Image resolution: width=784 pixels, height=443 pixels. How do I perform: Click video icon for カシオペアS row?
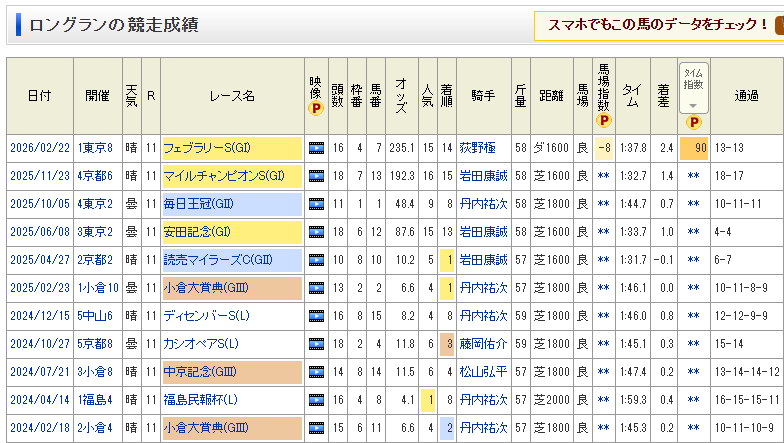[x=316, y=344]
